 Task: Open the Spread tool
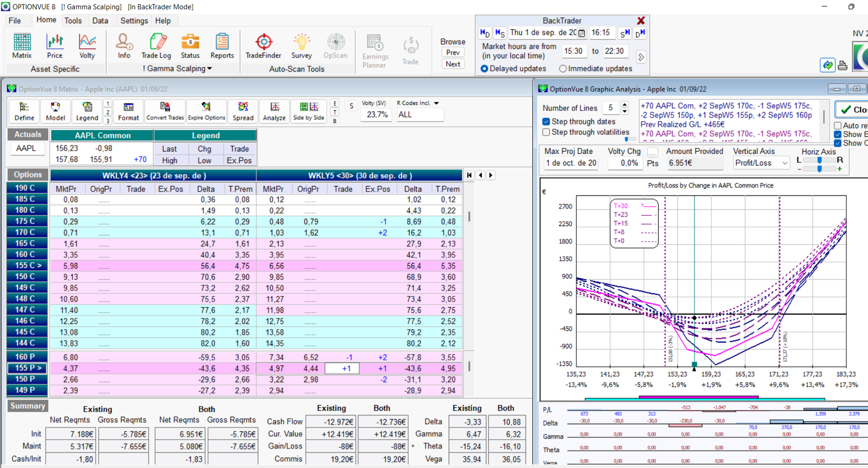[x=243, y=111]
